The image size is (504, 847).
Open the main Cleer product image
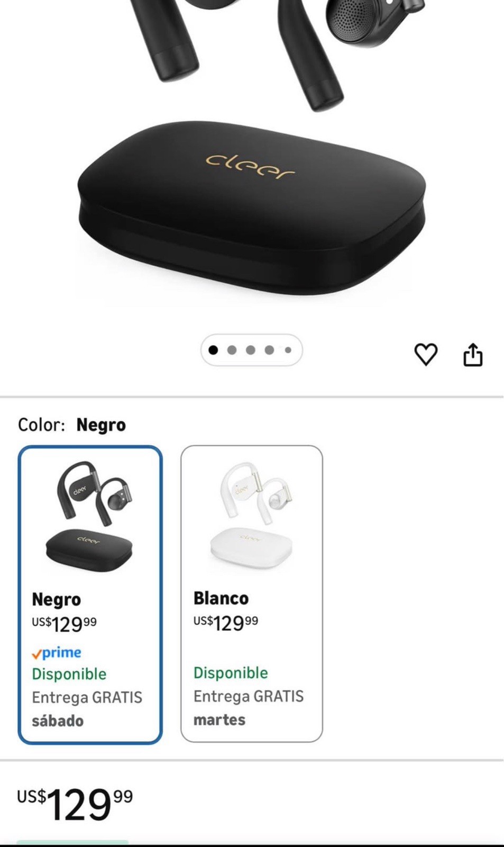(x=252, y=154)
